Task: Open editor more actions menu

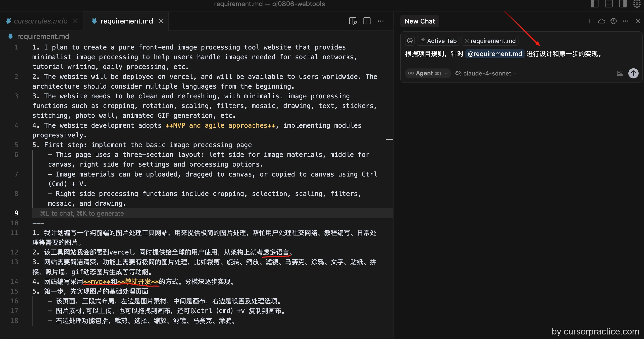Action: [x=381, y=21]
